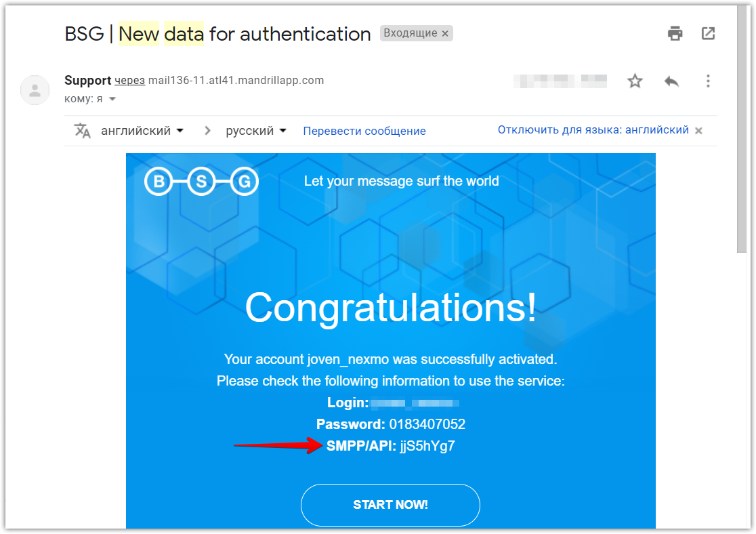Image resolution: width=756 pixels, height=534 pixels.
Task: Star this message from Support
Action: (x=635, y=81)
